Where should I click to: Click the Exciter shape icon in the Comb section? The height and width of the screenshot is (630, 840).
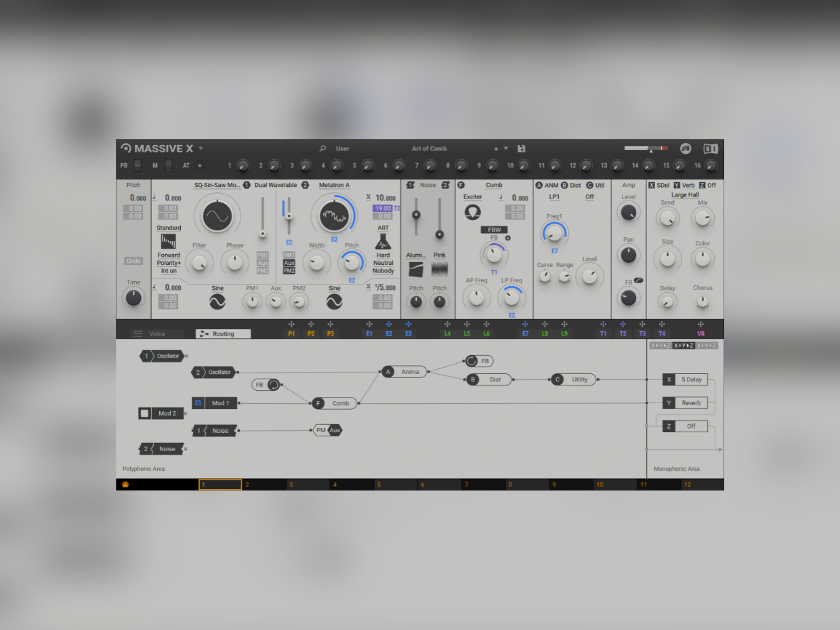coord(472,212)
